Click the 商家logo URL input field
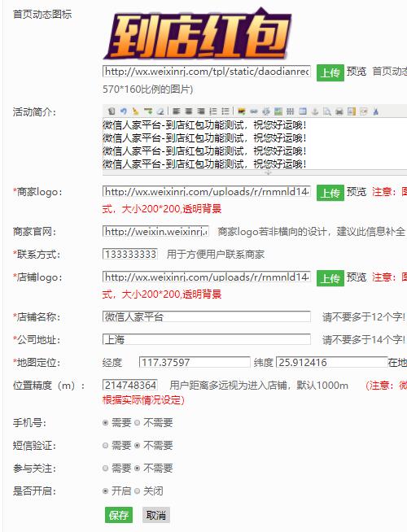This screenshot has height=532, width=407. point(207,192)
